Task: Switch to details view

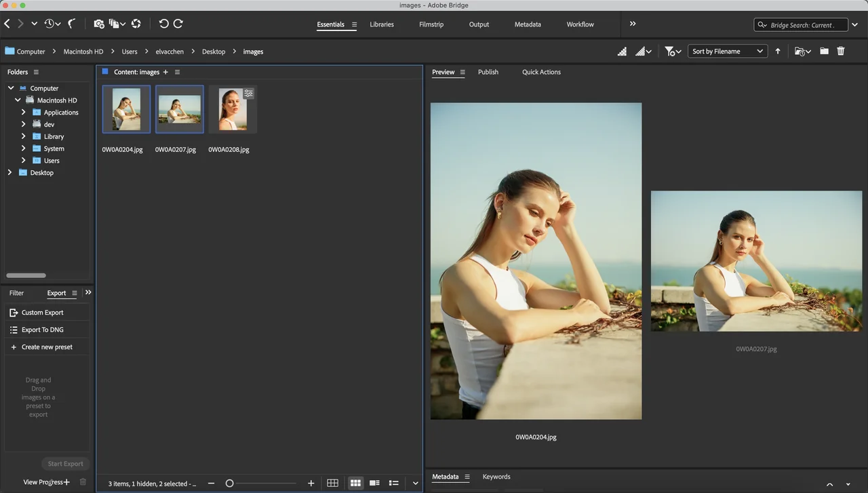Action: 374,483
